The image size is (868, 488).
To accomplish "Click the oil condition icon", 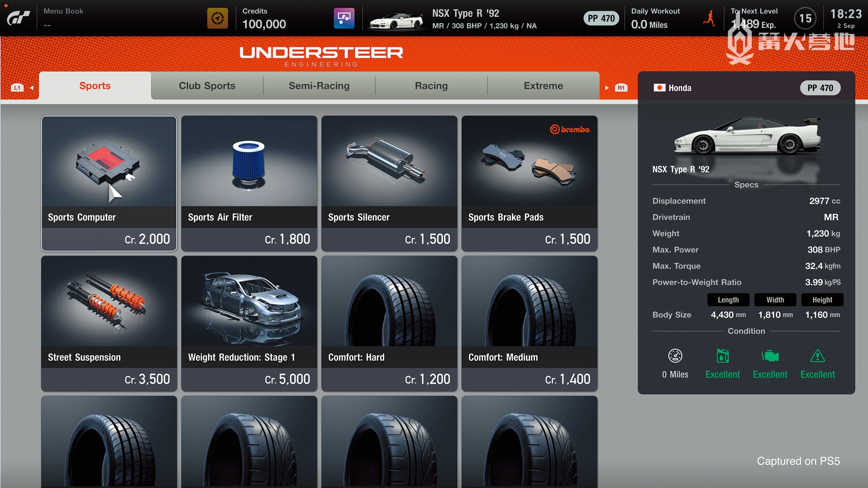I will (722, 356).
